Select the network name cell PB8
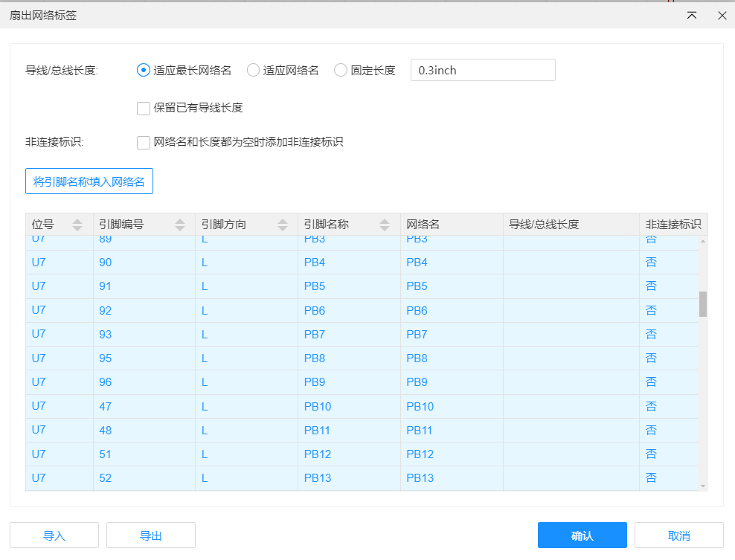 pyautogui.click(x=452, y=358)
